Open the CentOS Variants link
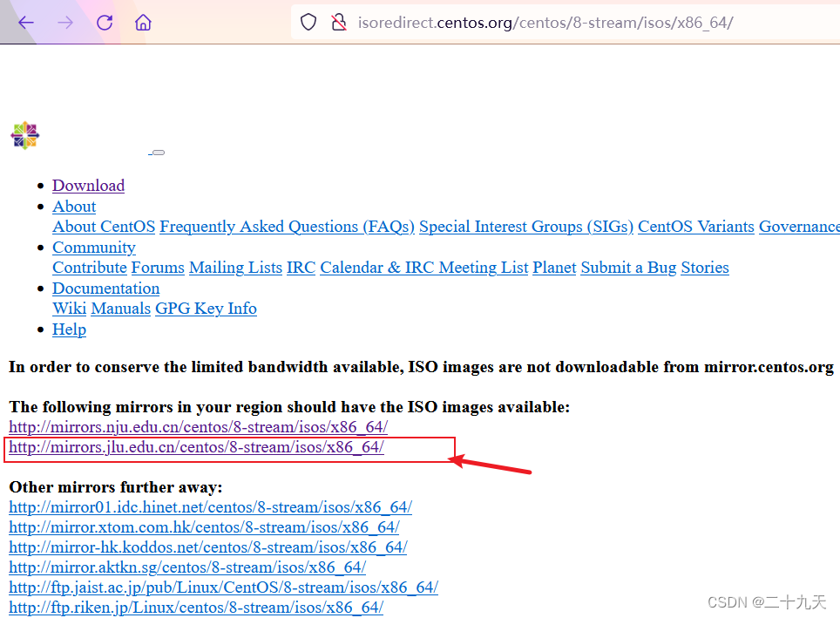The height and width of the screenshot is (618, 840). (696, 227)
